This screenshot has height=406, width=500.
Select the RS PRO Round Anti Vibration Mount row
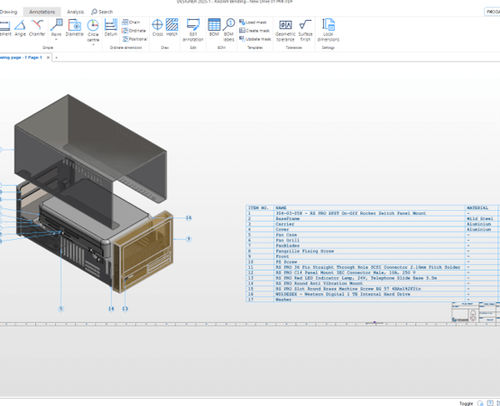pos(372,283)
